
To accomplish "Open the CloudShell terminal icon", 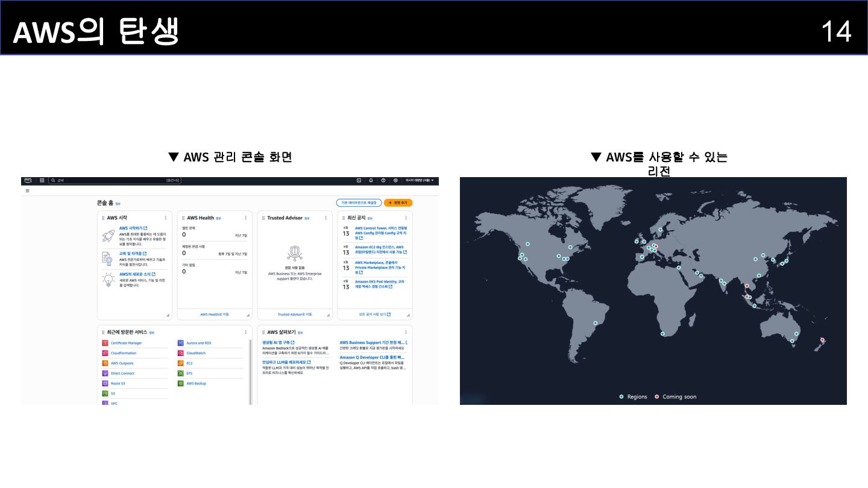I will click(x=359, y=180).
